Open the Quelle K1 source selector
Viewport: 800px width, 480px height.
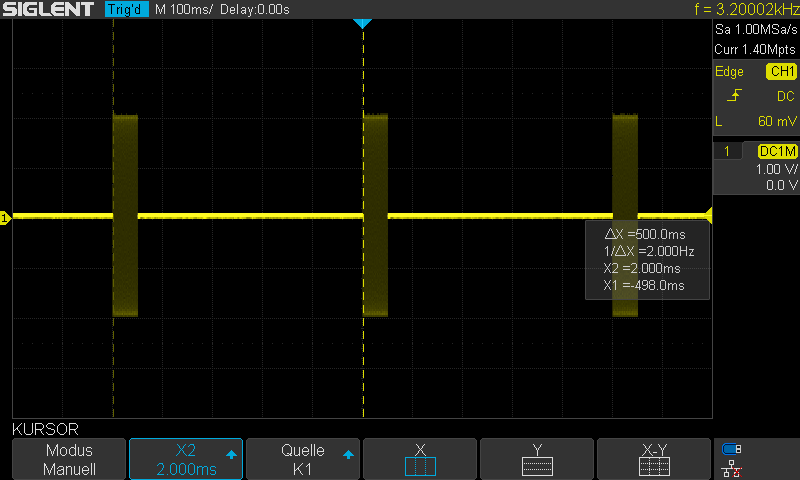pyautogui.click(x=303, y=459)
